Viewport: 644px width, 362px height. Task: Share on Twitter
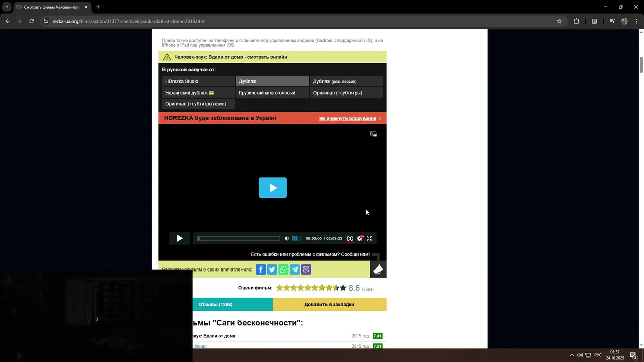[272, 269]
